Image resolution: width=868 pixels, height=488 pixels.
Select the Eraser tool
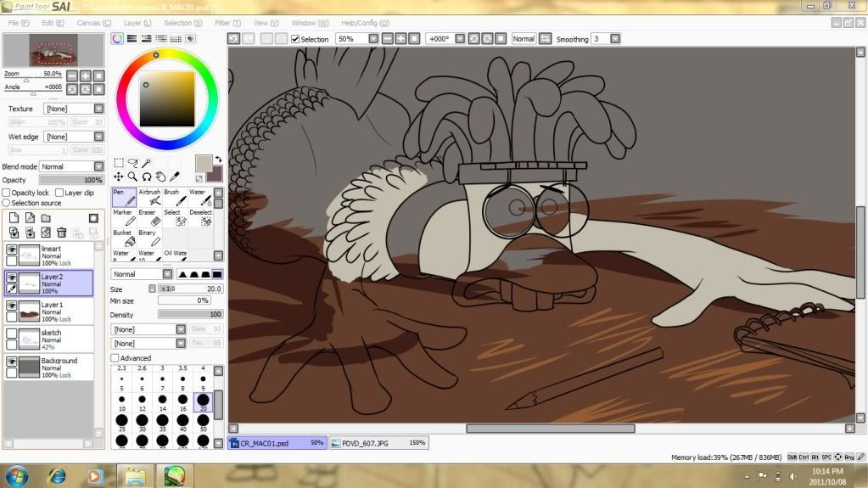(x=149, y=218)
